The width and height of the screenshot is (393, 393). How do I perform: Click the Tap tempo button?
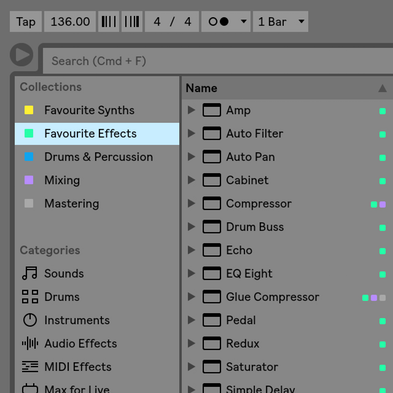(26, 22)
